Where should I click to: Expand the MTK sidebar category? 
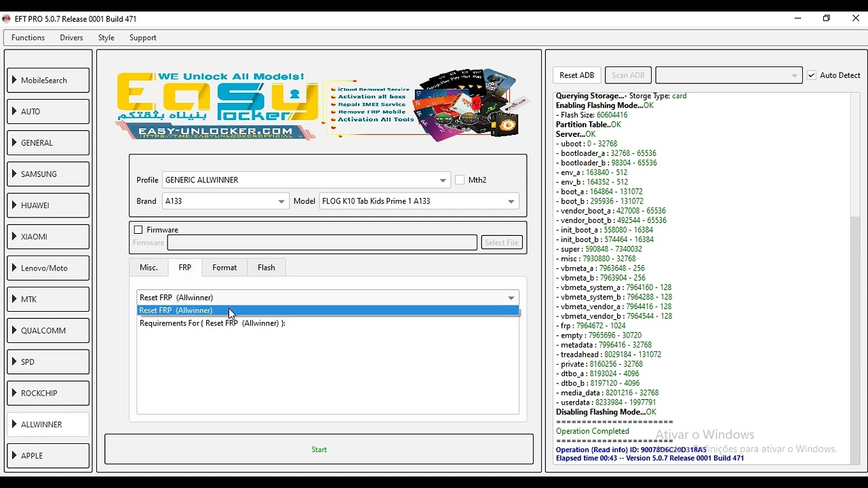[48, 300]
